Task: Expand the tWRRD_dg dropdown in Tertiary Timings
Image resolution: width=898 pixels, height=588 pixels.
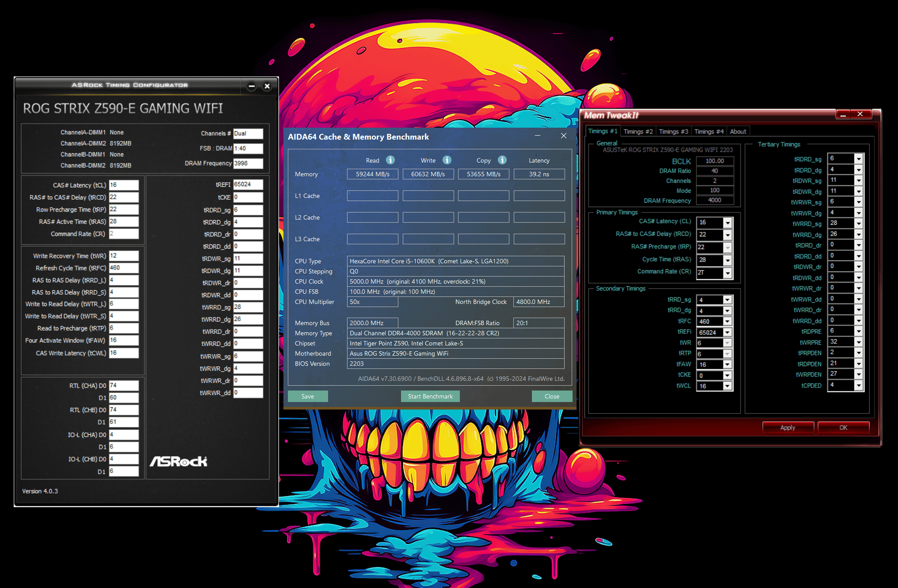Action: (859, 234)
